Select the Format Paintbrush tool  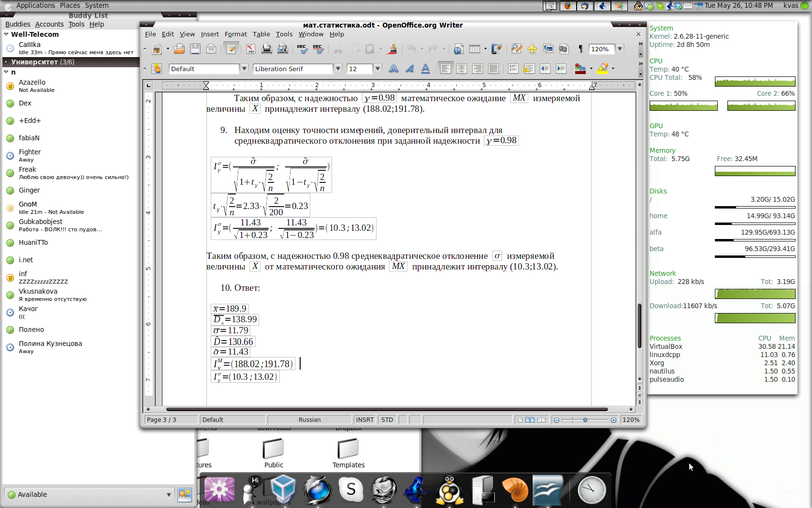click(x=393, y=49)
